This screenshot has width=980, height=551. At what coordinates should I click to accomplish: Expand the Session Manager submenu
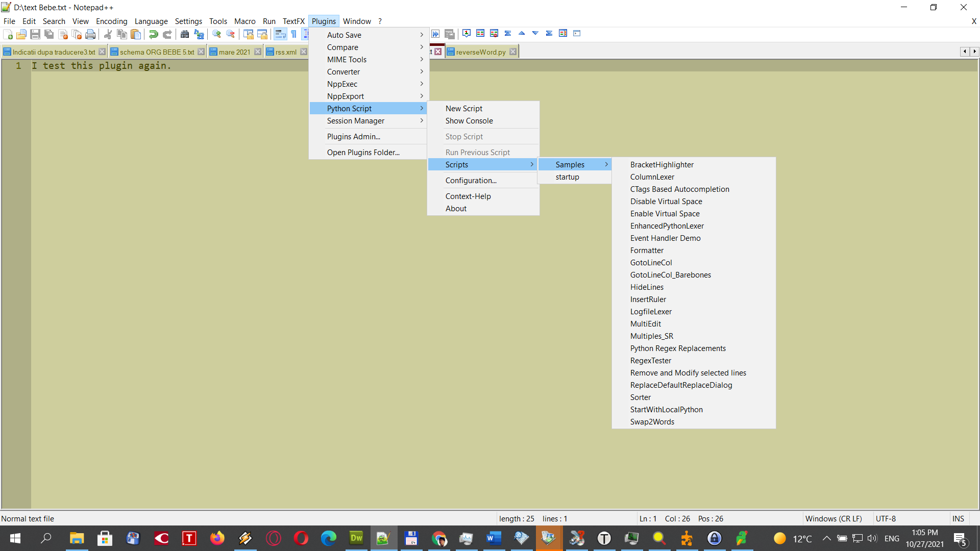coord(368,120)
